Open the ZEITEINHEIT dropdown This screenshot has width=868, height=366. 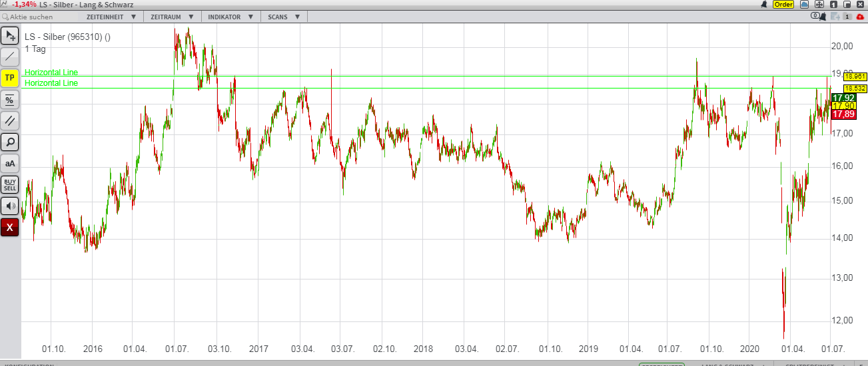[112, 17]
